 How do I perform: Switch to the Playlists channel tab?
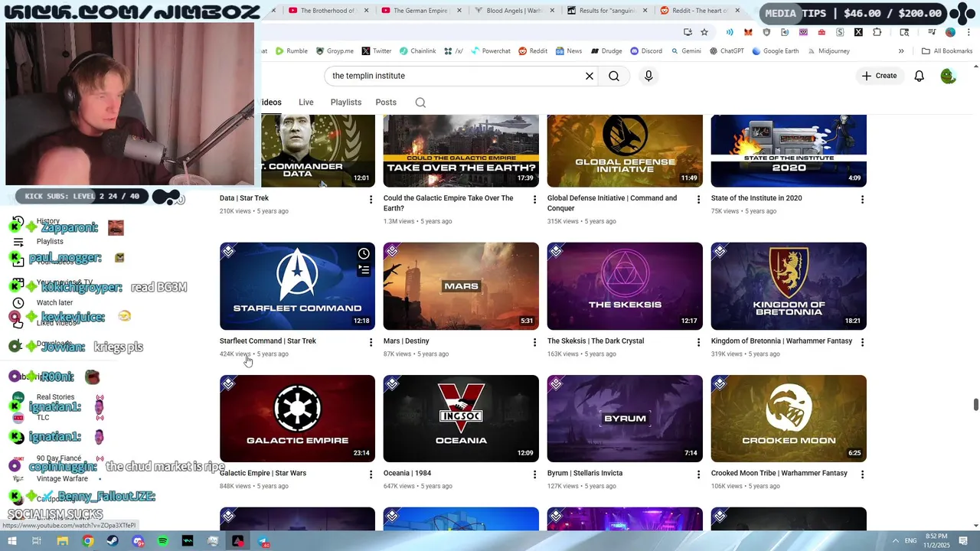coord(346,103)
